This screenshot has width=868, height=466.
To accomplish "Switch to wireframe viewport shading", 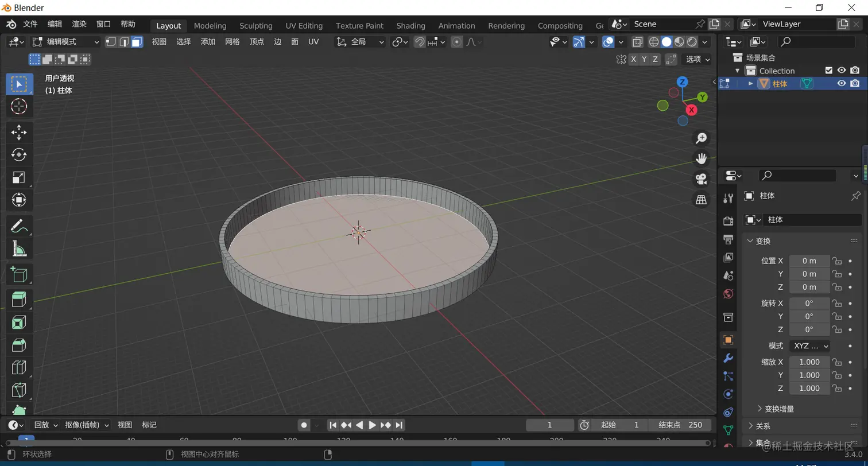I will (x=653, y=42).
